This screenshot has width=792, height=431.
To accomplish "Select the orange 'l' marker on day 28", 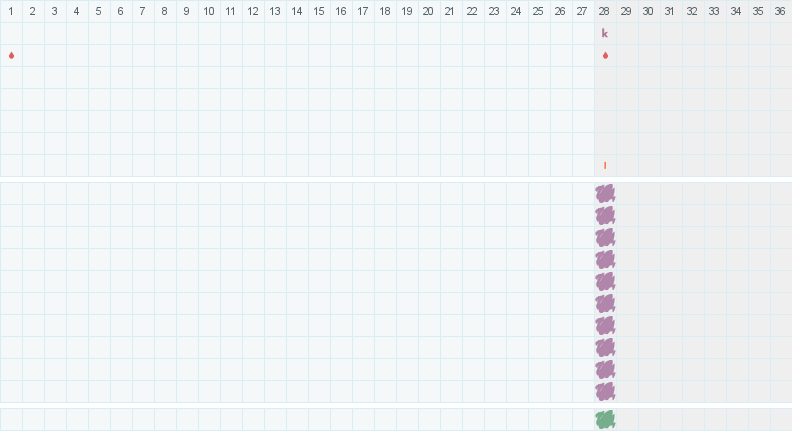I will coord(605,165).
